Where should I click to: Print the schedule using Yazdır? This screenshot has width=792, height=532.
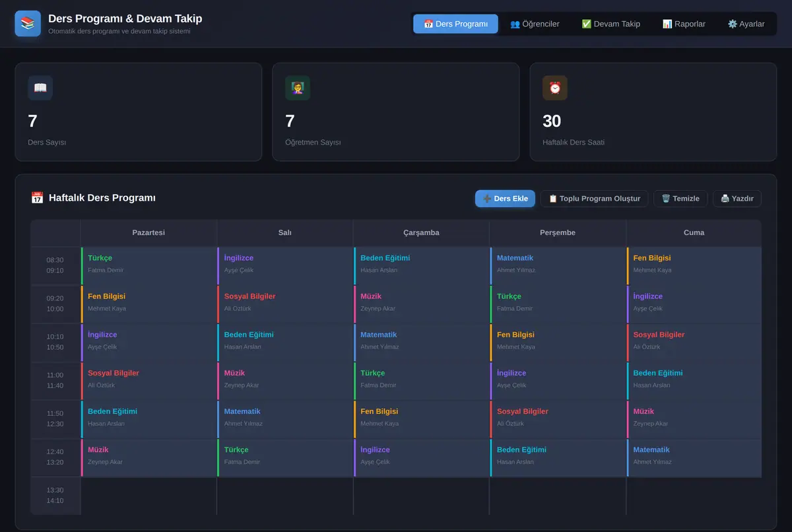pyautogui.click(x=737, y=199)
